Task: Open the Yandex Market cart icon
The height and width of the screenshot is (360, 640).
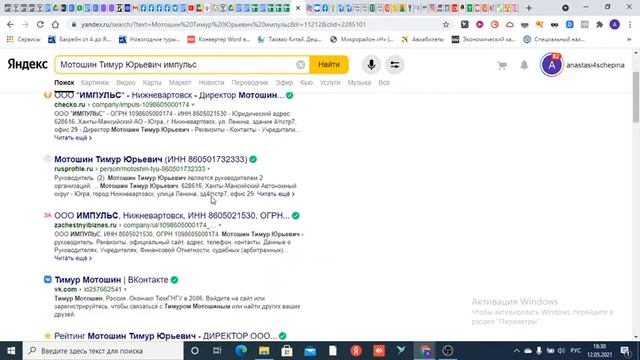Action: [502, 65]
